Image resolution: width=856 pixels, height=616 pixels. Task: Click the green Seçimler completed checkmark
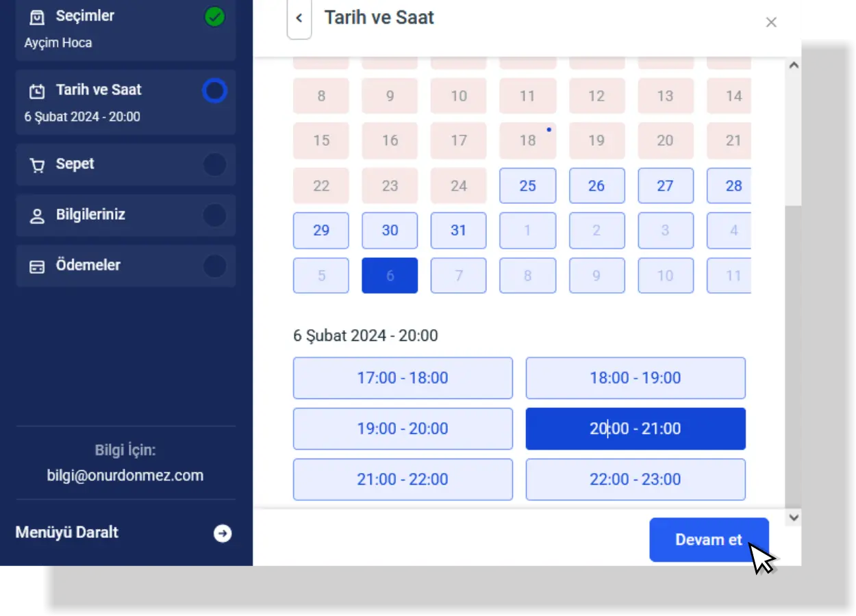coord(215,17)
